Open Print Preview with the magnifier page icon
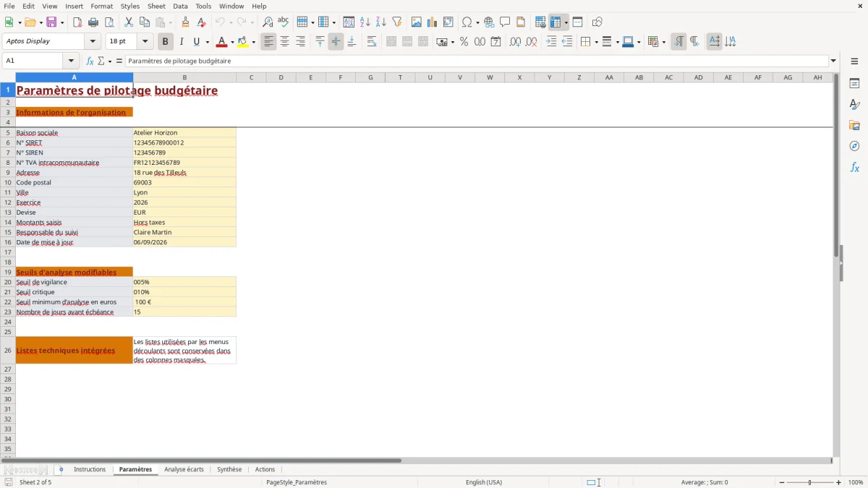 coord(109,22)
